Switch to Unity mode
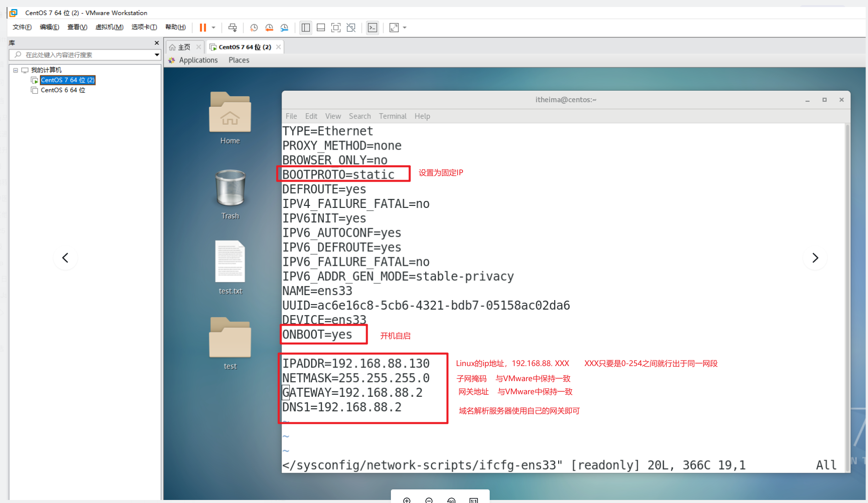The image size is (868, 503). tap(351, 28)
